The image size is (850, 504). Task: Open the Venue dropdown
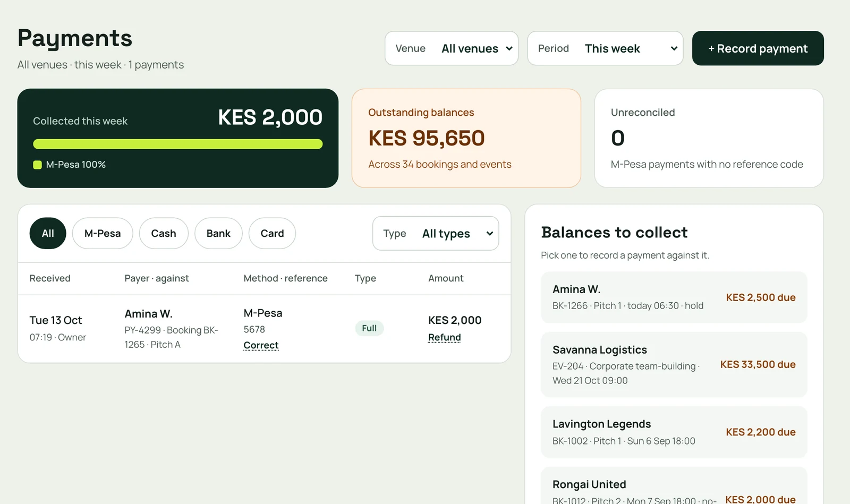tap(452, 48)
